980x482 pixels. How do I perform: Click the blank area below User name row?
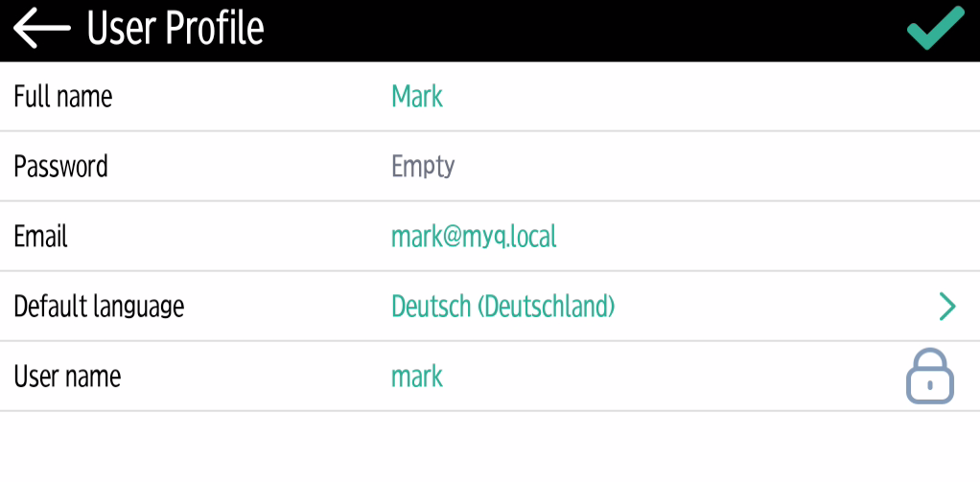pyautogui.click(x=489, y=447)
